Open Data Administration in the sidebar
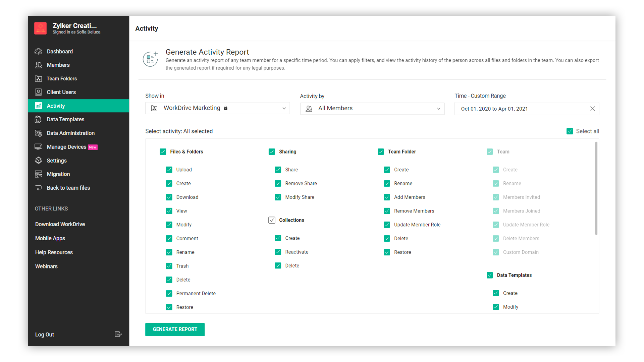The height and width of the screenshot is (362, 644). click(x=70, y=133)
